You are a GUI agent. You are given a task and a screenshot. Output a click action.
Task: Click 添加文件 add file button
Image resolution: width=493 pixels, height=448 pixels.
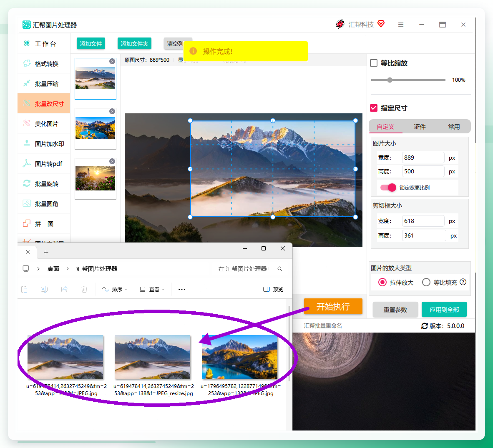pyautogui.click(x=91, y=44)
